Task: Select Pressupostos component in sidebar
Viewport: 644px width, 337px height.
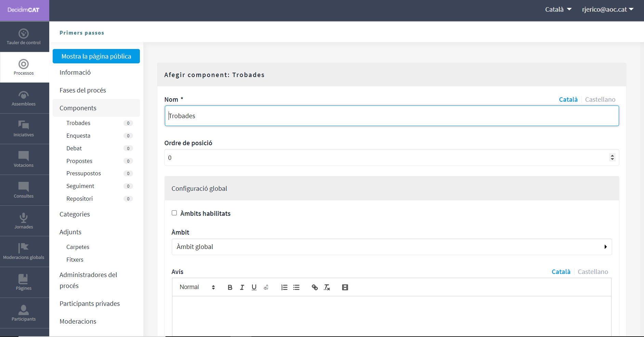Action: point(83,173)
